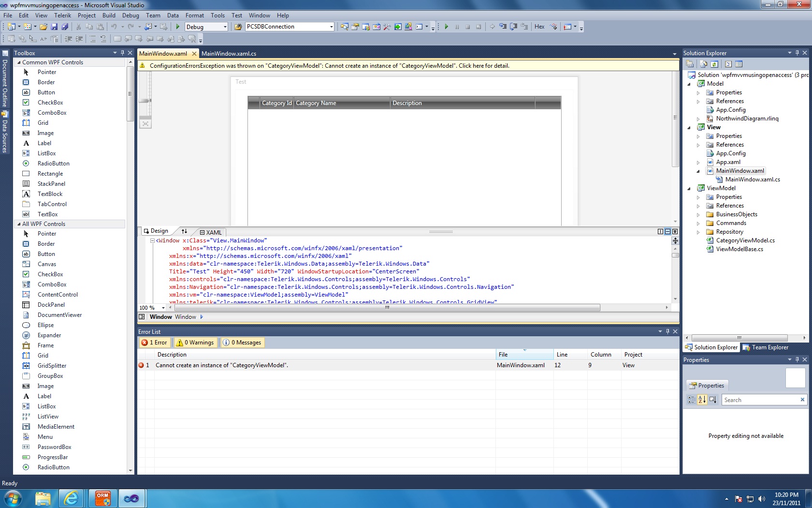This screenshot has width=812, height=508.
Task: Toggle the 1 Error filter in Error List
Action: point(154,343)
